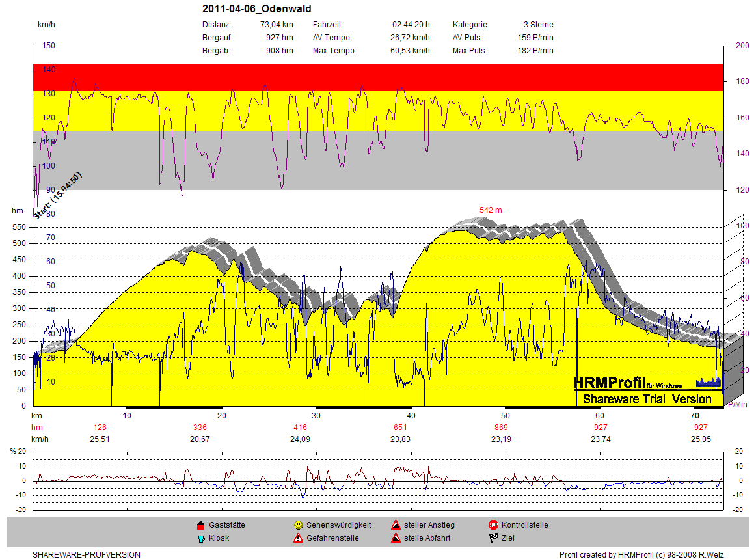The height and width of the screenshot is (559, 756).
Task: Click the 542 m peak elevation label
Action: point(491,210)
